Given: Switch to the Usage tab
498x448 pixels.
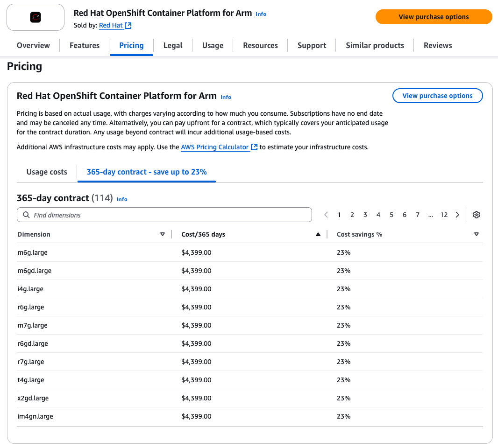Looking at the screenshot, I should click(x=213, y=45).
